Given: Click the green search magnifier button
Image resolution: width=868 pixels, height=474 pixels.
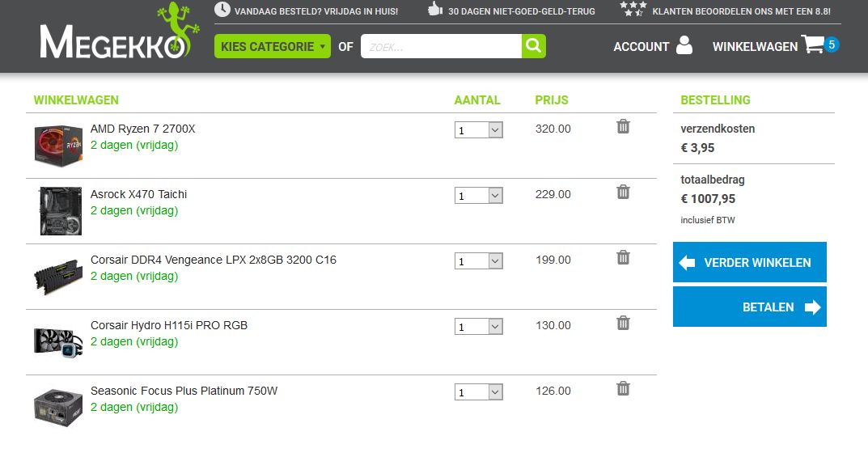Looking at the screenshot, I should tap(534, 46).
